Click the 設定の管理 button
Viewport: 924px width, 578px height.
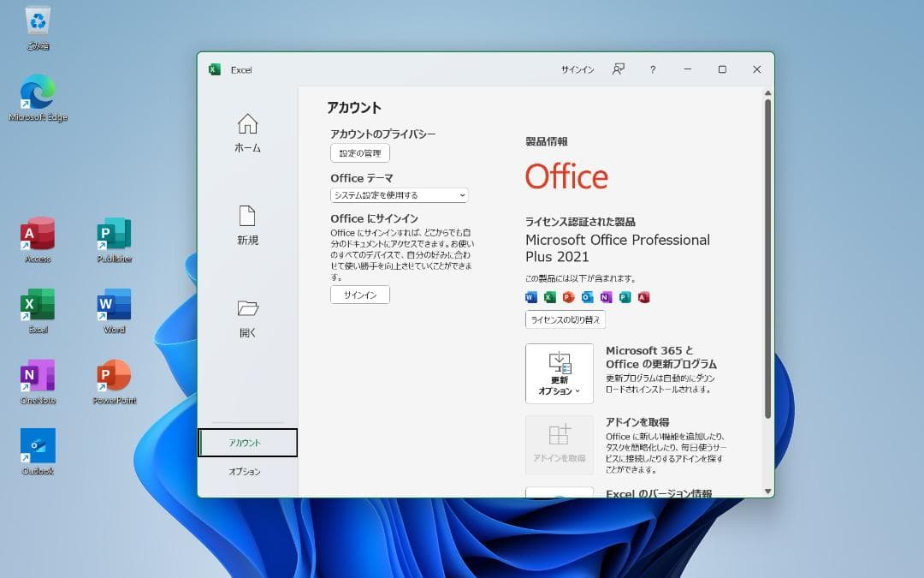point(359,153)
